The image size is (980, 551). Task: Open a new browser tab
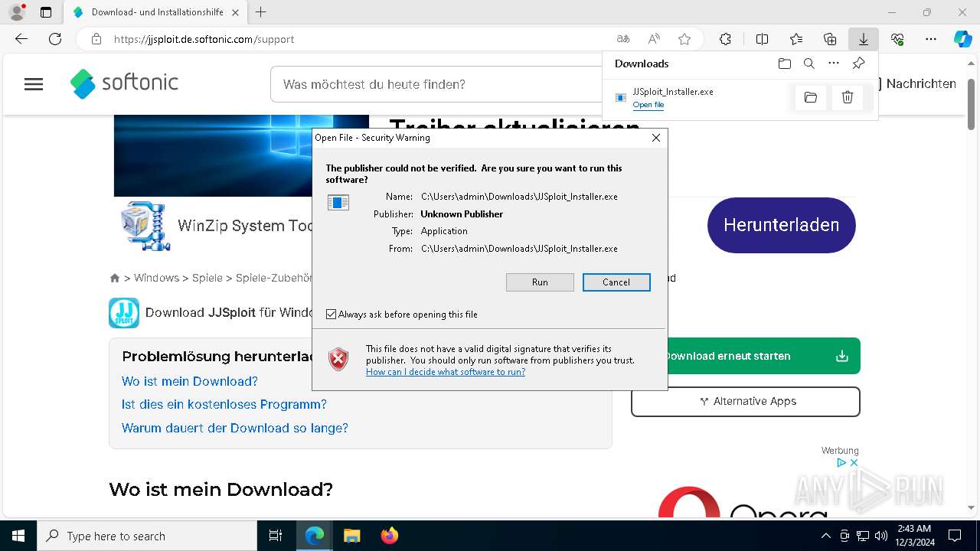pos(261,12)
